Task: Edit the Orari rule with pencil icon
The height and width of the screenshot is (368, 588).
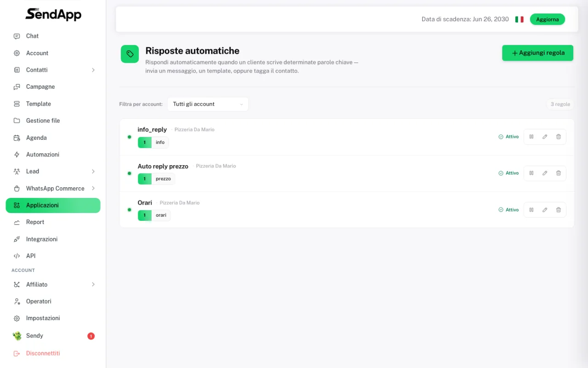Action: [x=545, y=210]
